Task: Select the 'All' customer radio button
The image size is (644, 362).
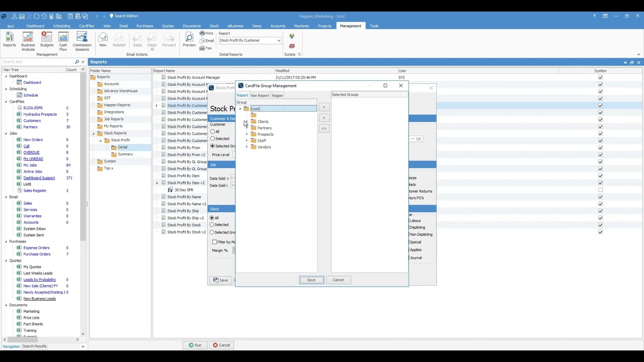Action: click(x=213, y=132)
